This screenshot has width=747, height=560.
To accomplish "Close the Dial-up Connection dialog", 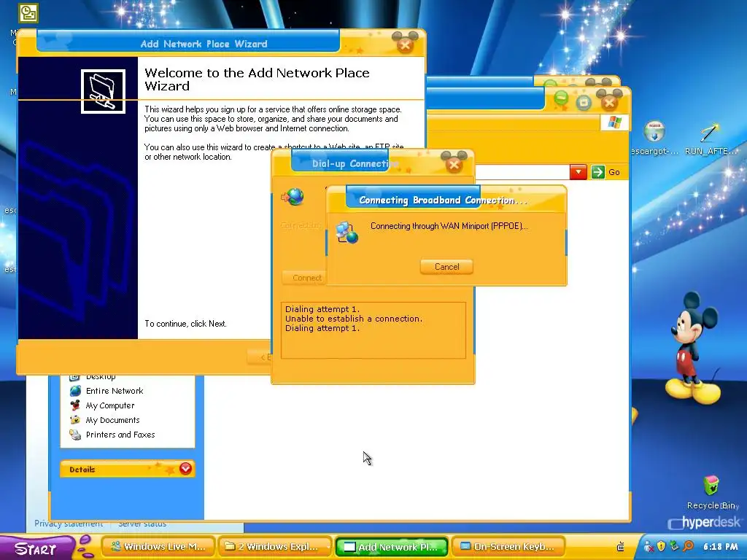I will [454, 165].
